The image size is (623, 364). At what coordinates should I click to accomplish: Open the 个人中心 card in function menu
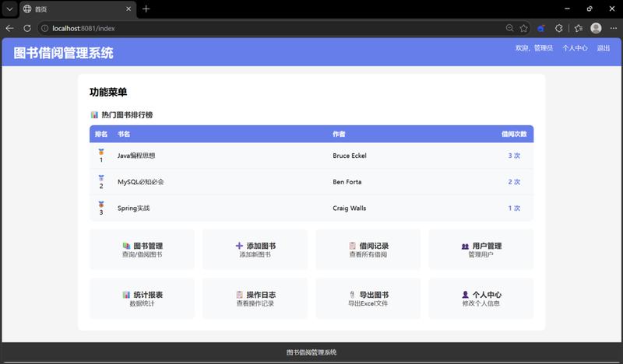tap(480, 299)
